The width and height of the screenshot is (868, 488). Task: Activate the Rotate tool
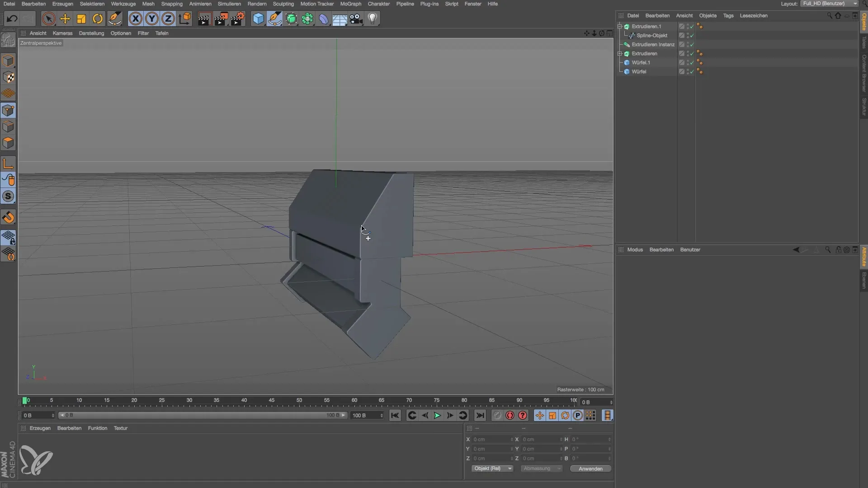click(x=98, y=19)
